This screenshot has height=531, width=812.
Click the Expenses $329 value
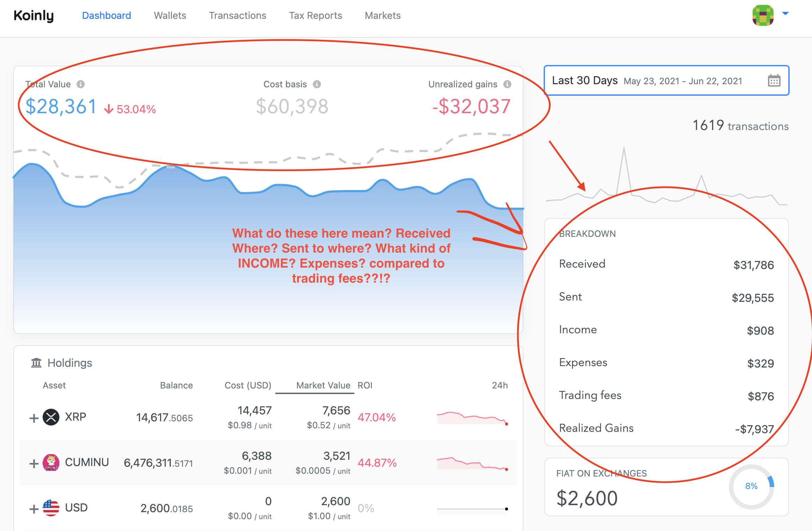point(761,363)
